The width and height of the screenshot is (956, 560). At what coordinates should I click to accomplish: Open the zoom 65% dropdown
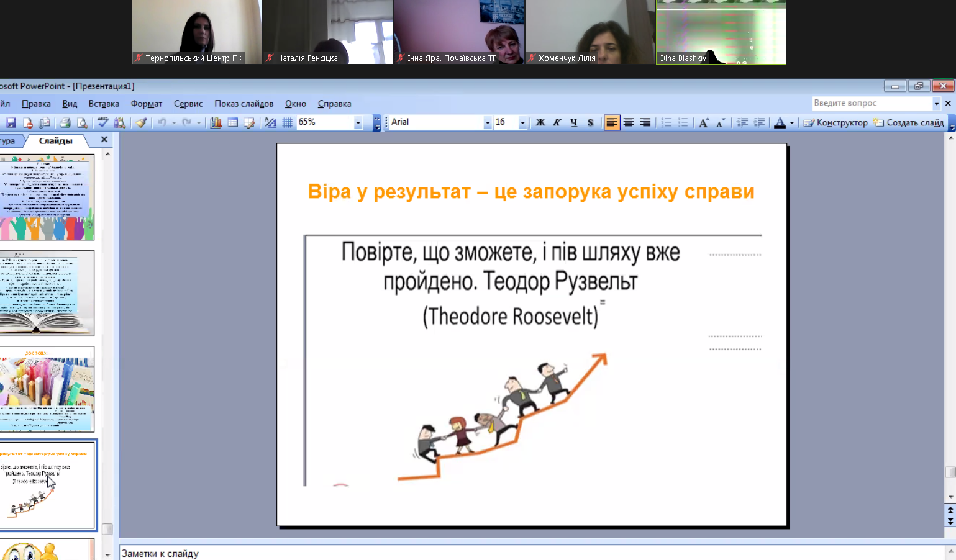(x=358, y=122)
